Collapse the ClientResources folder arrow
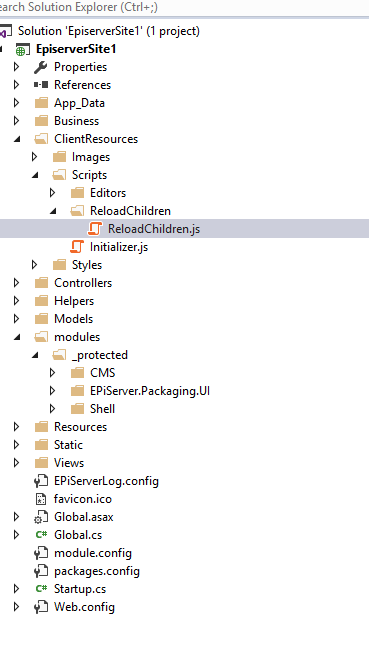Image resolution: width=369 pixels, height=672 pixels. [x=17, y=139]
